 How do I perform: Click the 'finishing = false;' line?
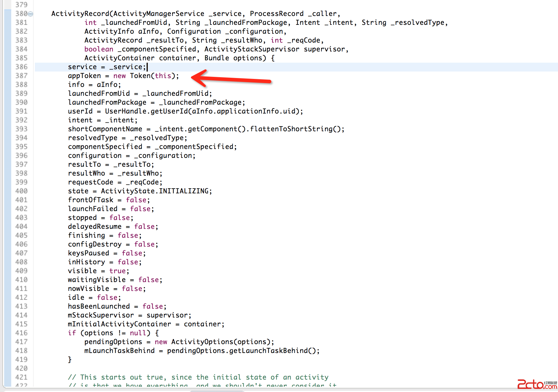tap(105, 235)
